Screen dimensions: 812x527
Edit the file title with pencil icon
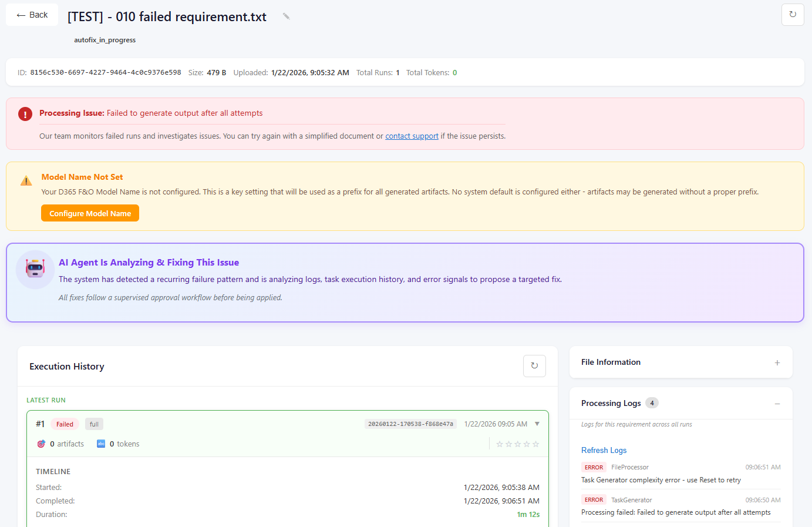coord(286,16)
